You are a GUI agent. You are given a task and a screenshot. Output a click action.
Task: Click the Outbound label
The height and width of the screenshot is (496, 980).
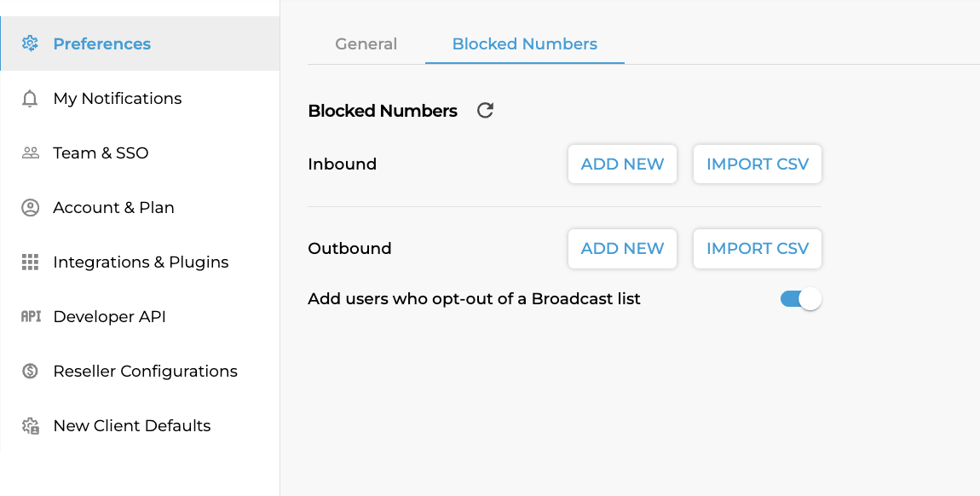click(x=349, y=249)
